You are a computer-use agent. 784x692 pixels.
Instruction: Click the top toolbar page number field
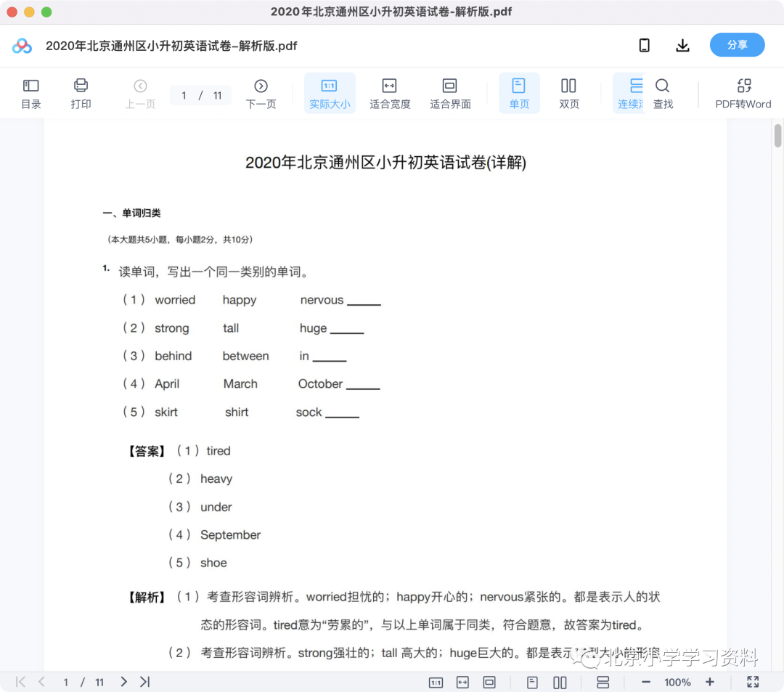pyautogui.click(x=184, y=96)
